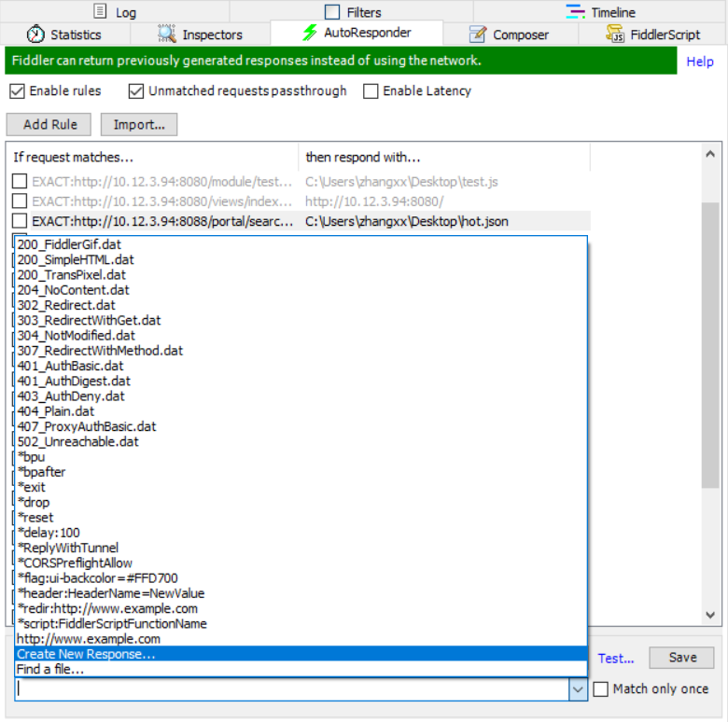Pick the *reset action
The image size is (728, 722).
tap(301, 518)
